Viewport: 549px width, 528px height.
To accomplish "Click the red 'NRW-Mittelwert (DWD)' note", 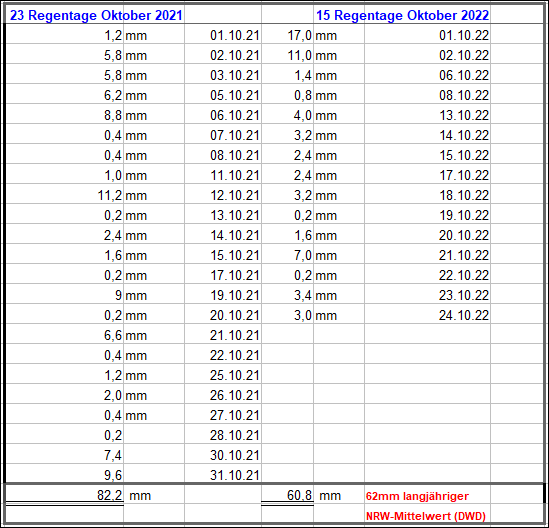I will 426,516.
